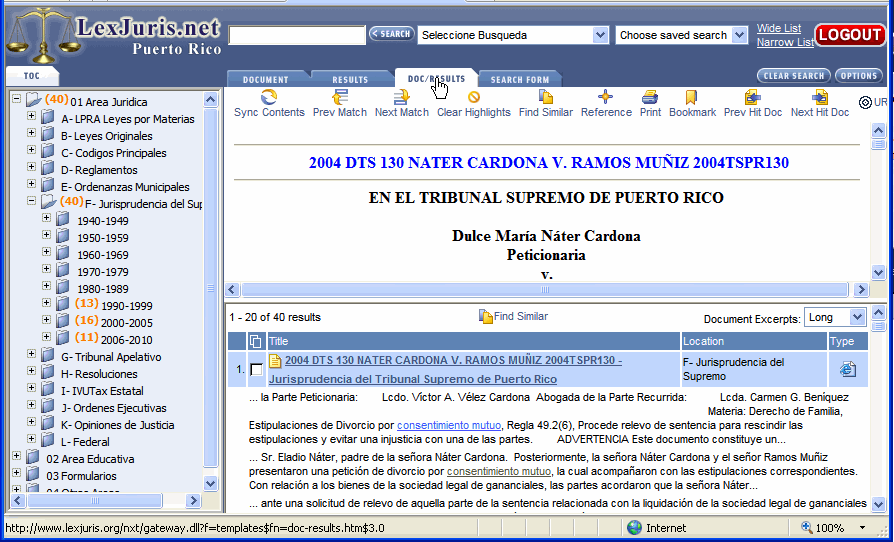Click results pane scrollbar down arrow
This screenshot has height=542, width=894.
click(879, 503)
